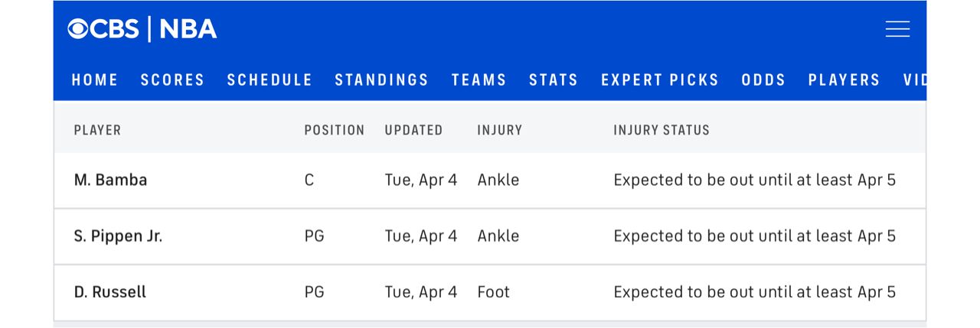The height and width of the screenshot is (328, 980).
Task: Open the TEAMS menu item
Action: point(479,80)
